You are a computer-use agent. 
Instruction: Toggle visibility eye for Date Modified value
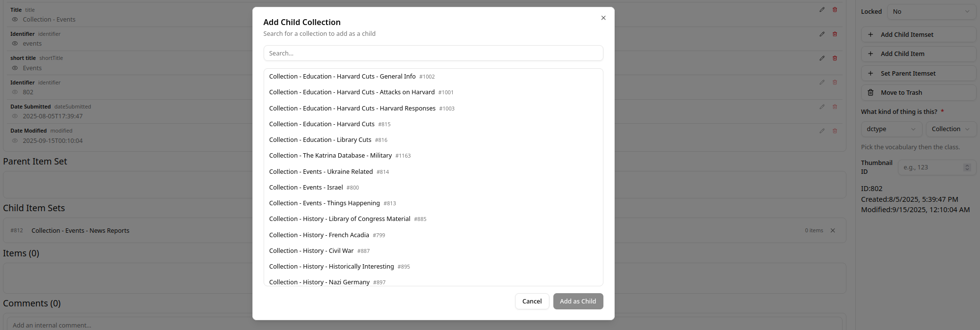(x=15, y=141)
